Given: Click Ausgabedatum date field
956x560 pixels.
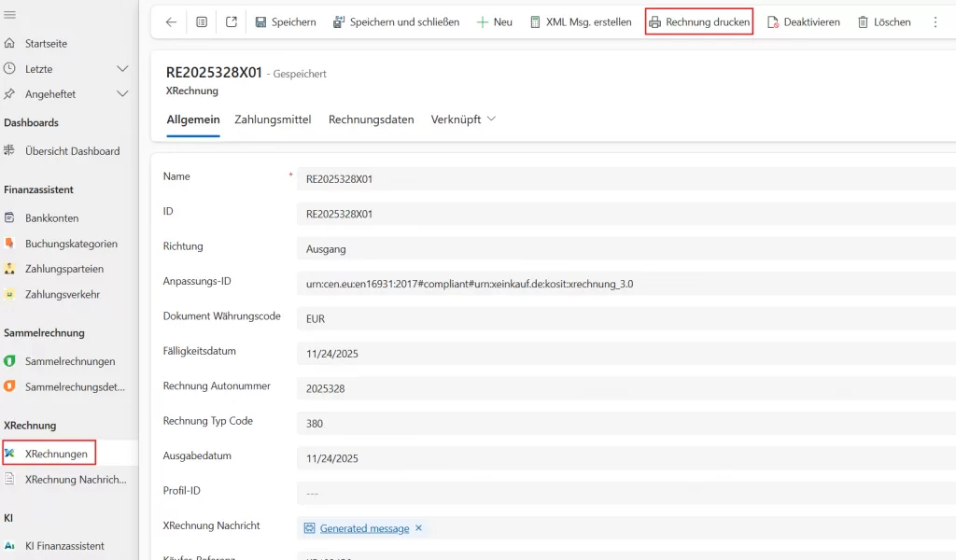Looking at the screenshot, I should 626,459.
